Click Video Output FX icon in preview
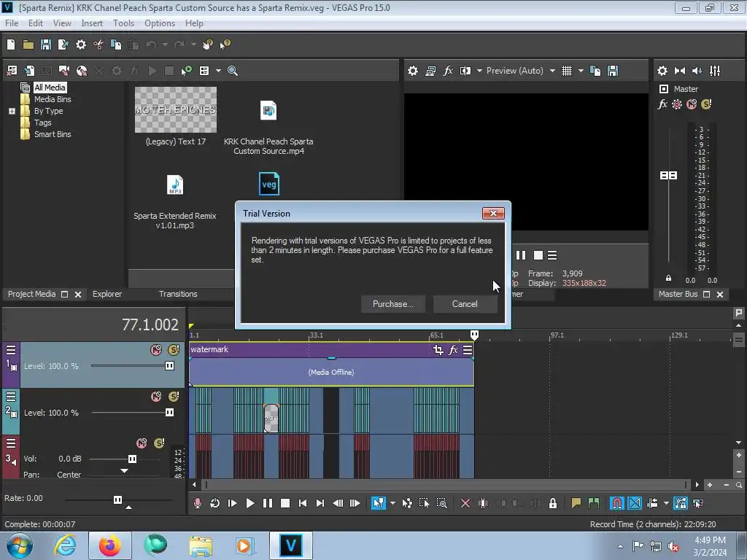Screen dimensions: 747x560 click(448, 71)
